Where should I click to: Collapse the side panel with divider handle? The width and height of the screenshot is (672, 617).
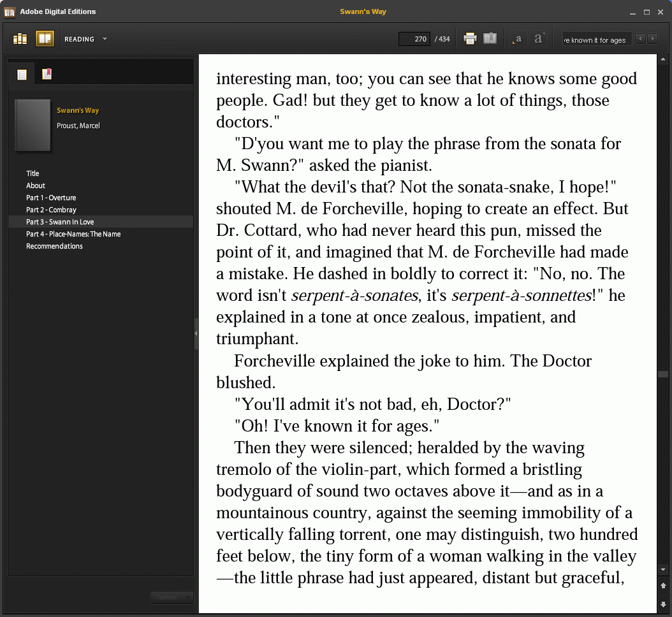point(196,333)
